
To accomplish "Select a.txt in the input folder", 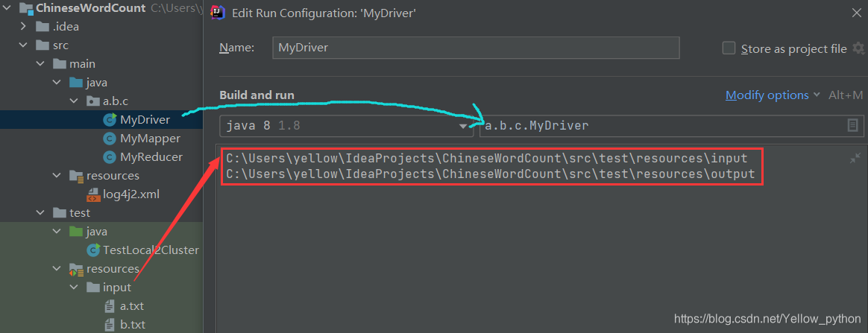I will (132, 306).
